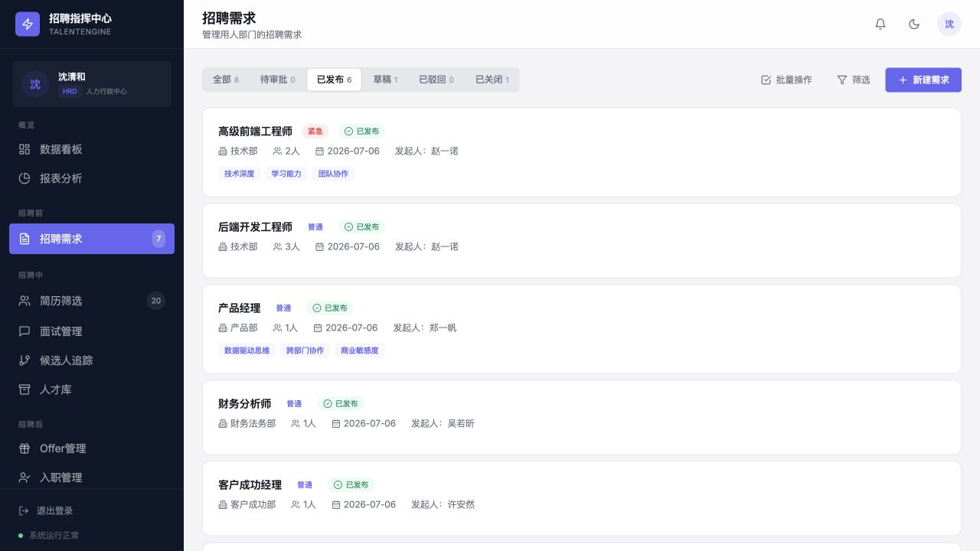Select the 已发布 tab
Screen dimensions: 980x551
coord(334,80)
